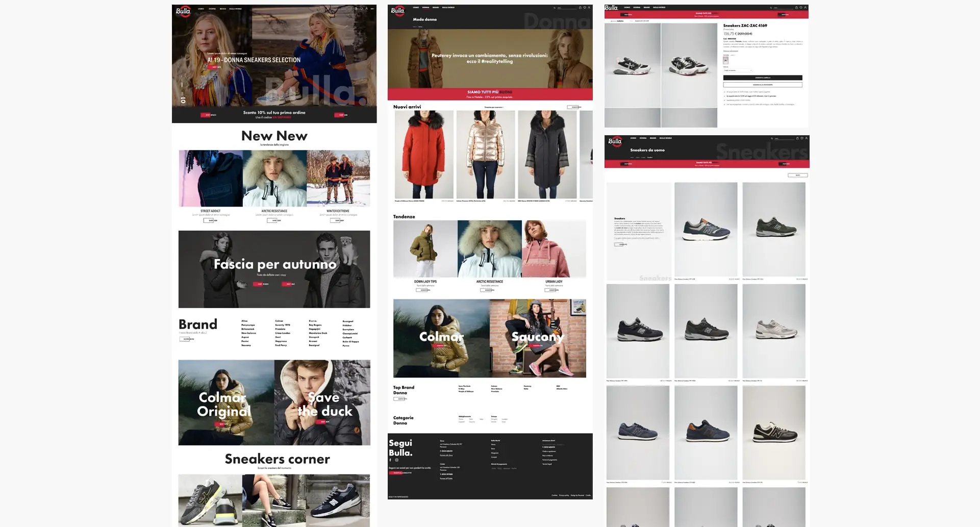Open the Fascia per autunno banner
Viewport: 980px width, 527px height.
274,269
